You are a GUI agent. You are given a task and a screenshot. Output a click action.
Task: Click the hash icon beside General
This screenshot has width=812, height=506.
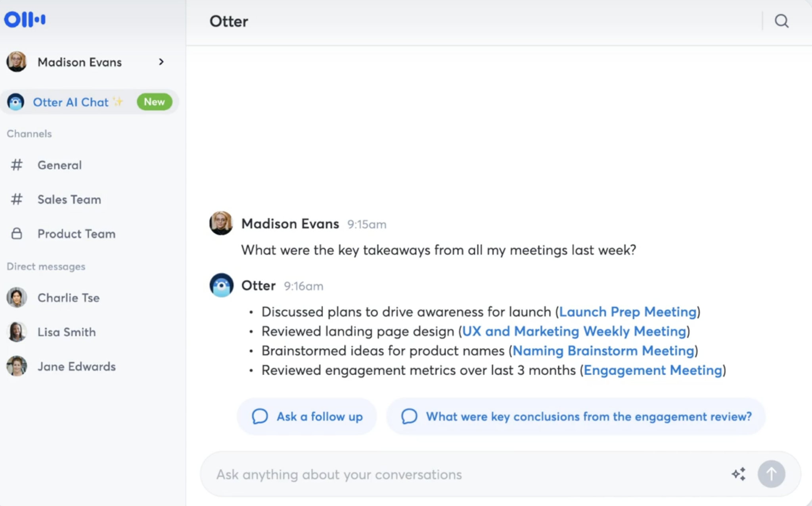pyautogui.click(x=17, y=165)
